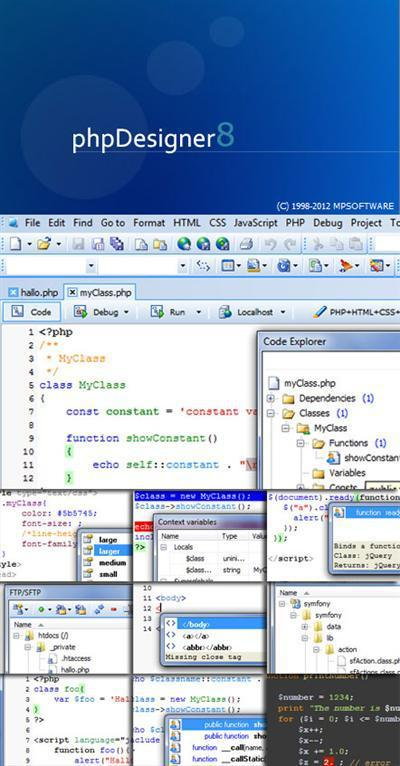Open the Debug button dropdown arrow
The image size is (400, 766).
[126, 312]
